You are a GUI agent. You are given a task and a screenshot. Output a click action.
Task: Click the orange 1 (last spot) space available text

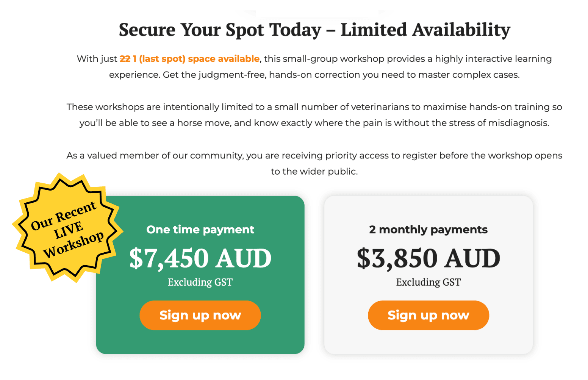coord(196,59)
